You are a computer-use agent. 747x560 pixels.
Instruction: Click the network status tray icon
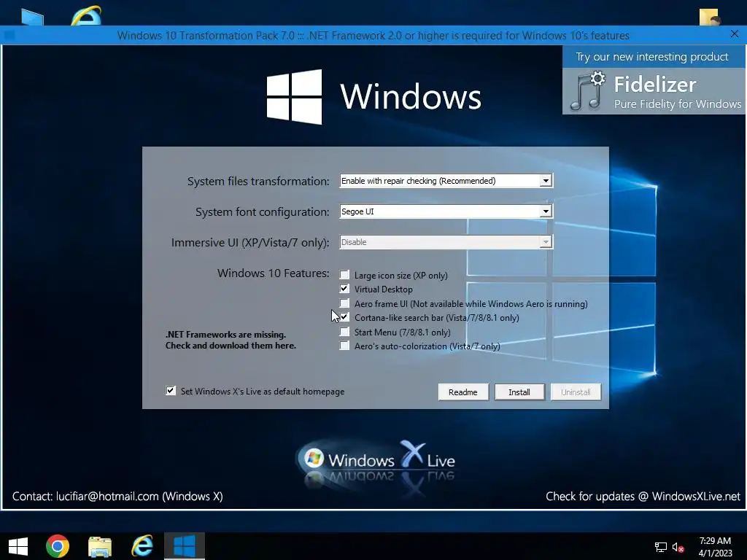pos(660,547)
